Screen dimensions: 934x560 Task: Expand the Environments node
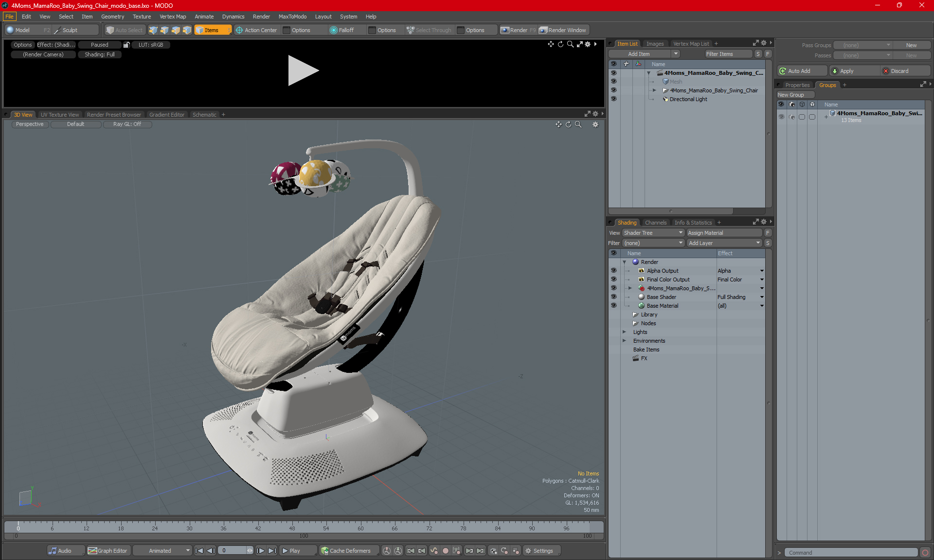pos(624,341)
